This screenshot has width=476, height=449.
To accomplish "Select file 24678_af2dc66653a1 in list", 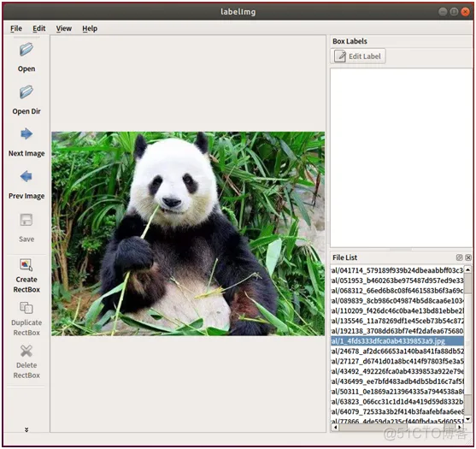I will point(397,352).
